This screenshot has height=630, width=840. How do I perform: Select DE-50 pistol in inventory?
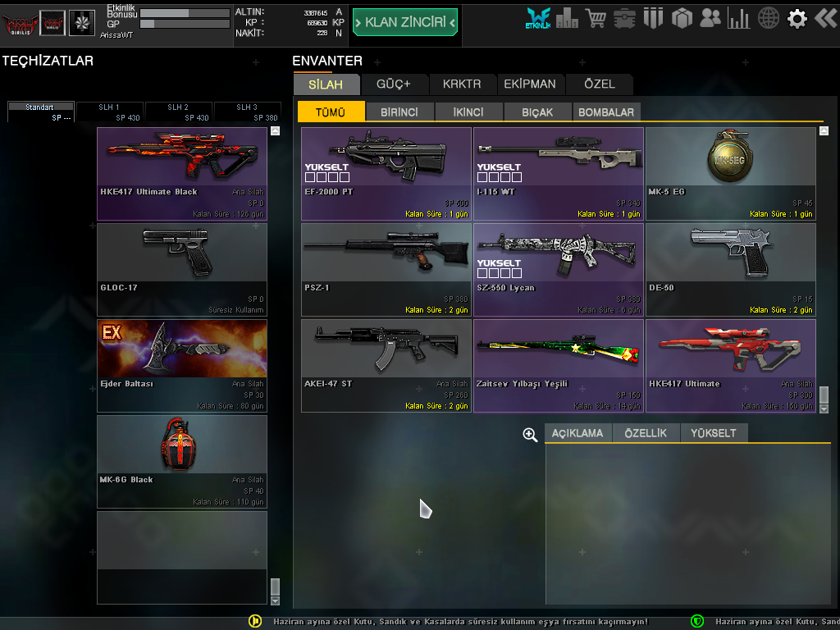731,269
